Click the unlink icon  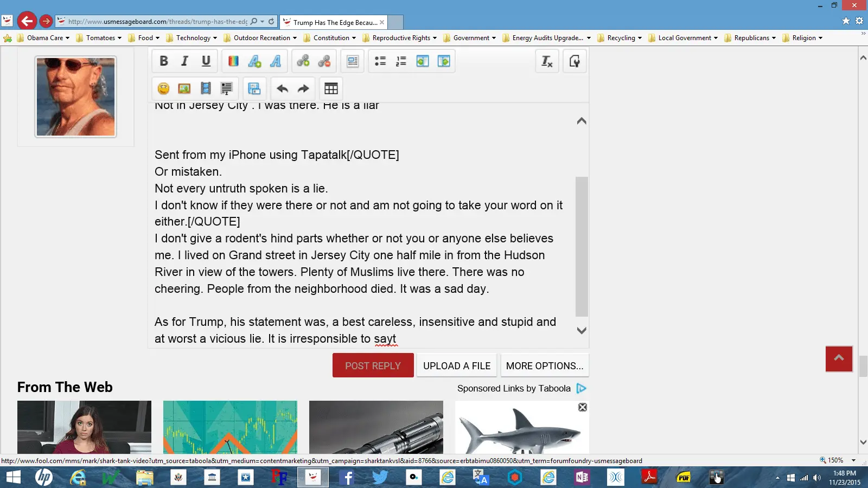pos(324,61)
